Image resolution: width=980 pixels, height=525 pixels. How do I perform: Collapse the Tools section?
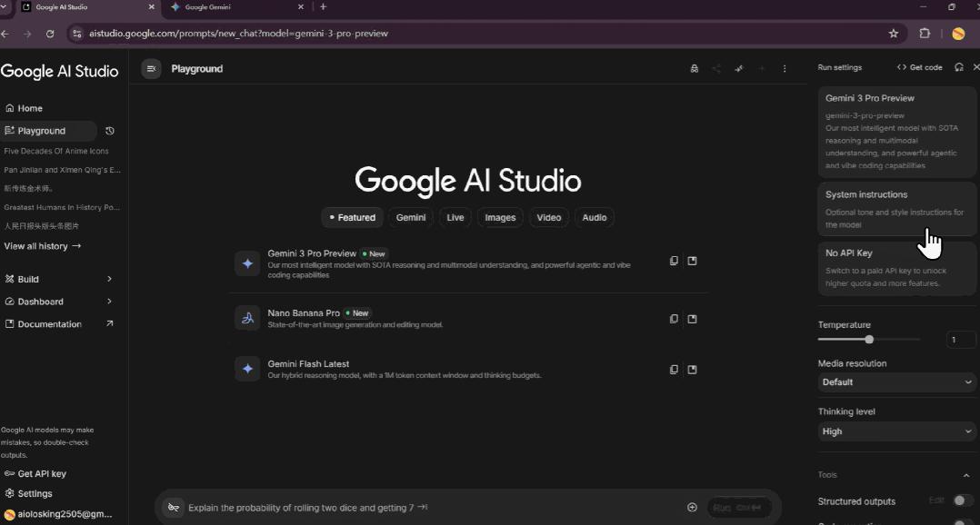click(965, 475)
